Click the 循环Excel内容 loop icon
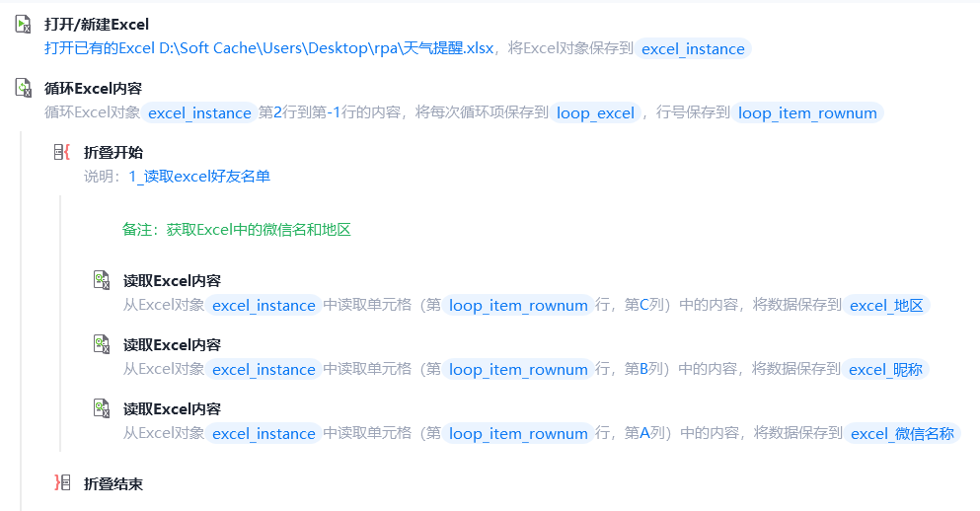Viewport: 980px width, 511px height. click(23, 88)
